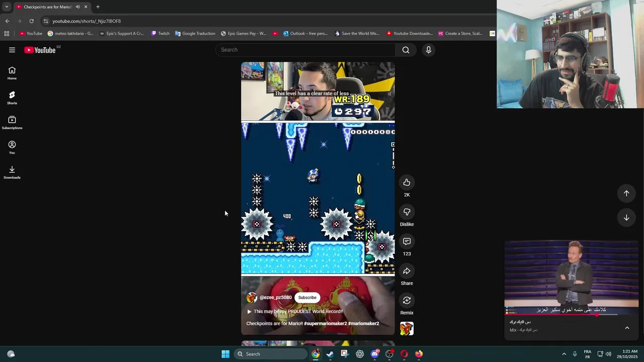
Task: Open the Windows Start menu
Action: coord(225,354)
